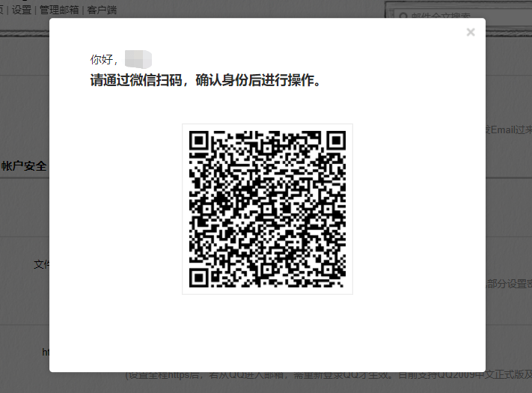Select the 帐户安全 tab
The height and width of the screenshot is (393, 532).
[x=24, y=166]
